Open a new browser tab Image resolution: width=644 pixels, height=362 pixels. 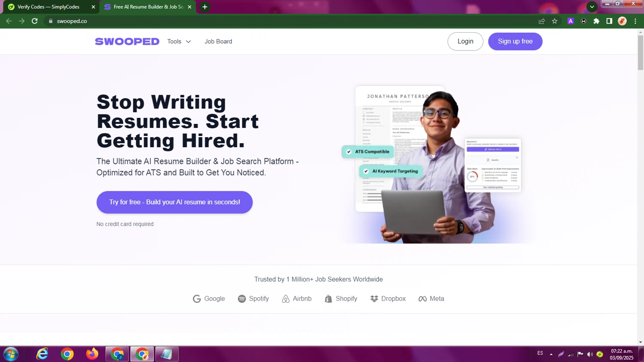coord(205,7)
